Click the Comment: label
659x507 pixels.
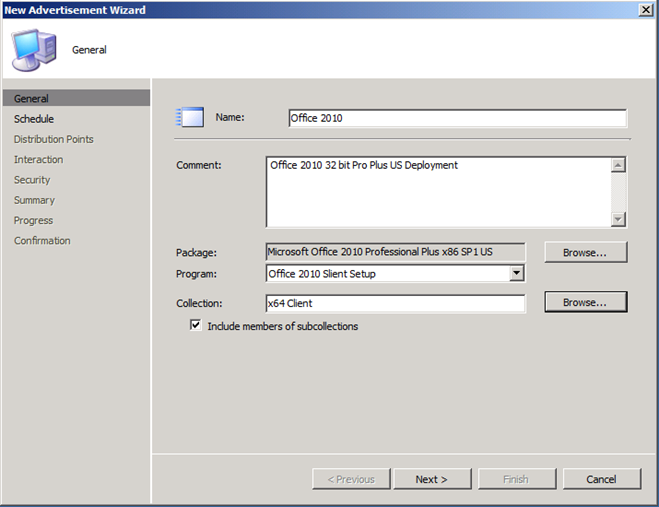(x=199, y=165)
